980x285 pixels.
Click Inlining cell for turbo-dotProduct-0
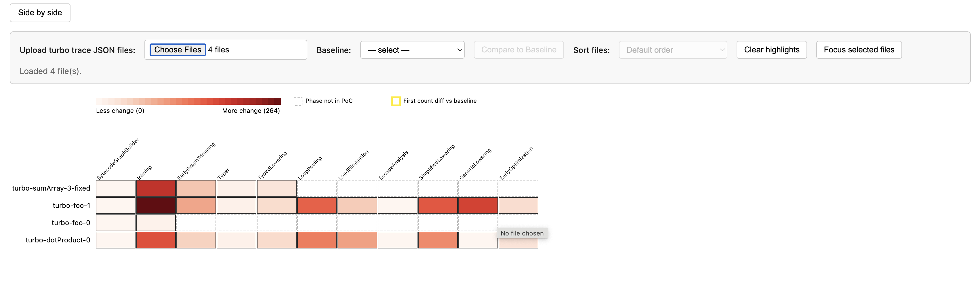point(156,240)
